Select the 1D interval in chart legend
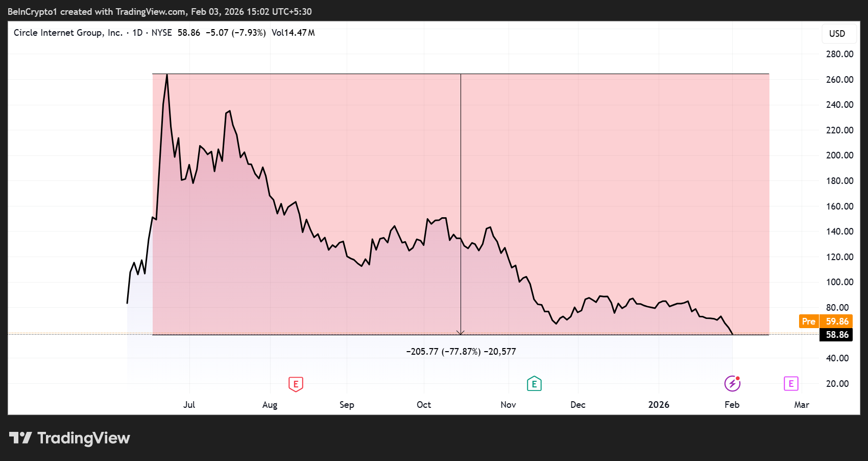868x461 pixels. 137,33
